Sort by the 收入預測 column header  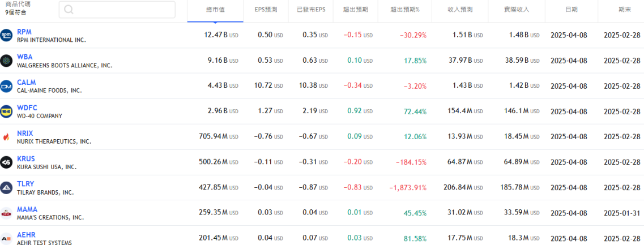click(x=460, y=10)
